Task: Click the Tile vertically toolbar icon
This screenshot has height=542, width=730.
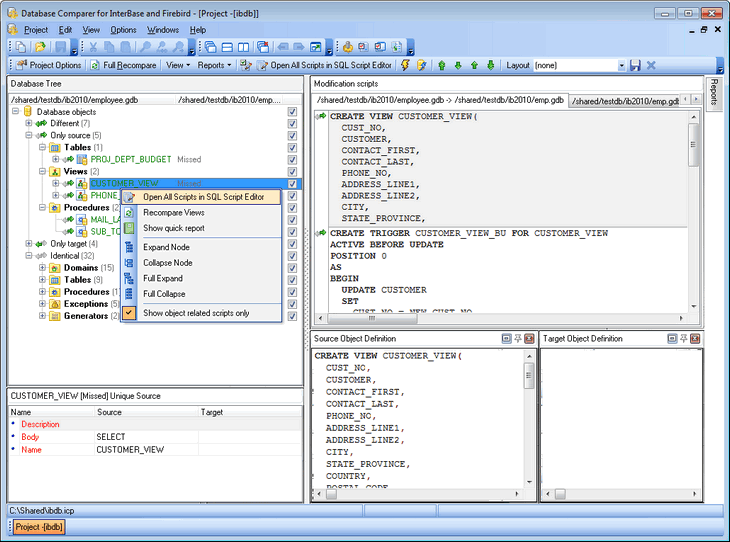Action: point(243,47)
